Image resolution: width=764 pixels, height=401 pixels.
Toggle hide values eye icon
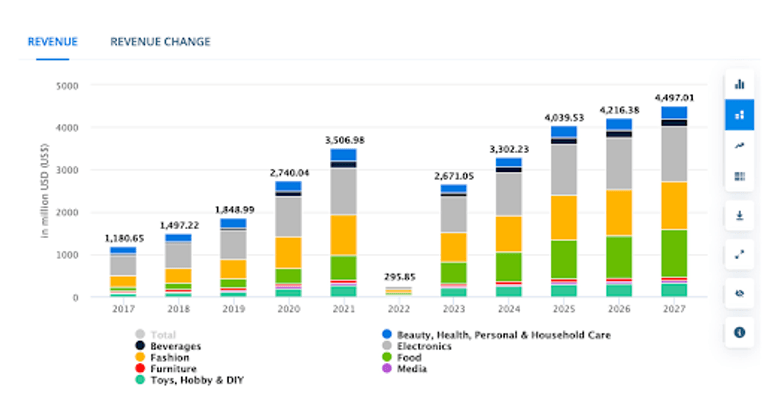[739, 293]
